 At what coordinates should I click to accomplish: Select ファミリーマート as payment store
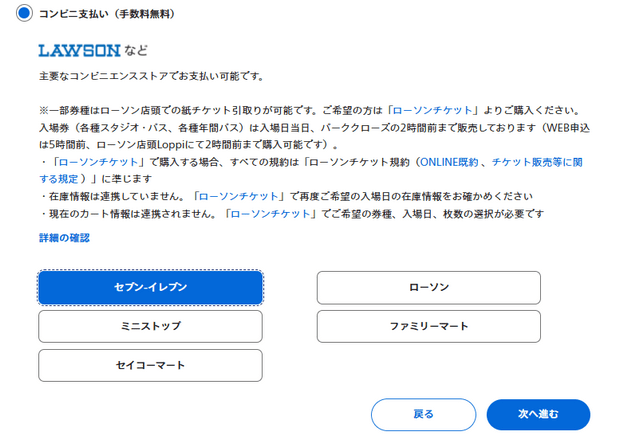[428, 326]
